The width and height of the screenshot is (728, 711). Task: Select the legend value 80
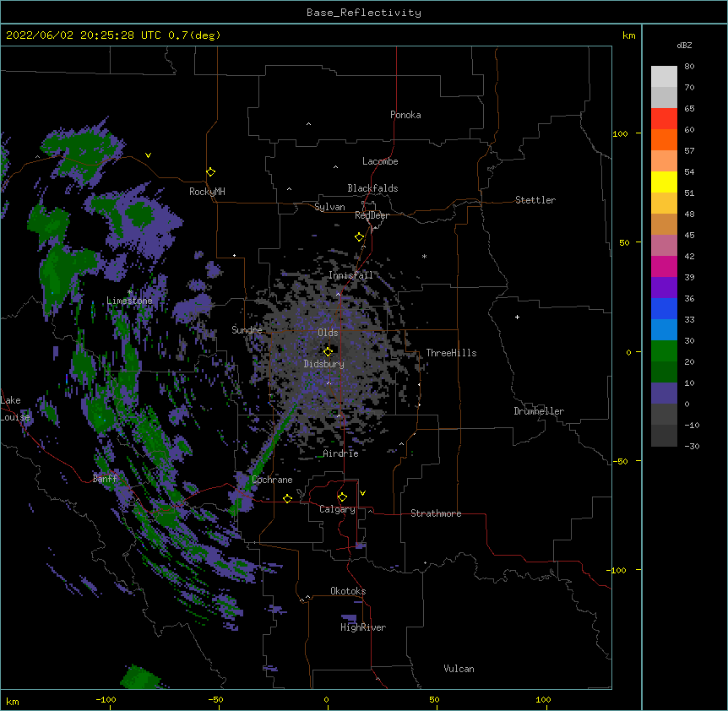pyautogui.click(x=689, y=67)
